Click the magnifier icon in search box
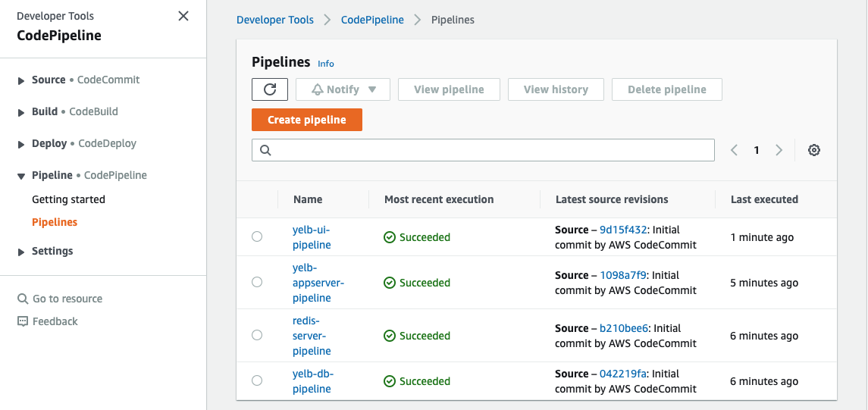This screenshot has width=868, height=410. [265, 150]
